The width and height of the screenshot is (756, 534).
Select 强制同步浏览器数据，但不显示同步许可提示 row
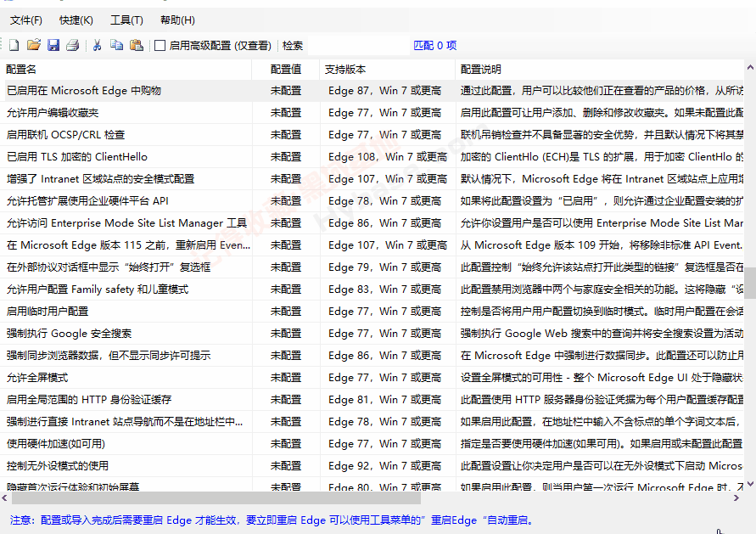coord(372,356)
